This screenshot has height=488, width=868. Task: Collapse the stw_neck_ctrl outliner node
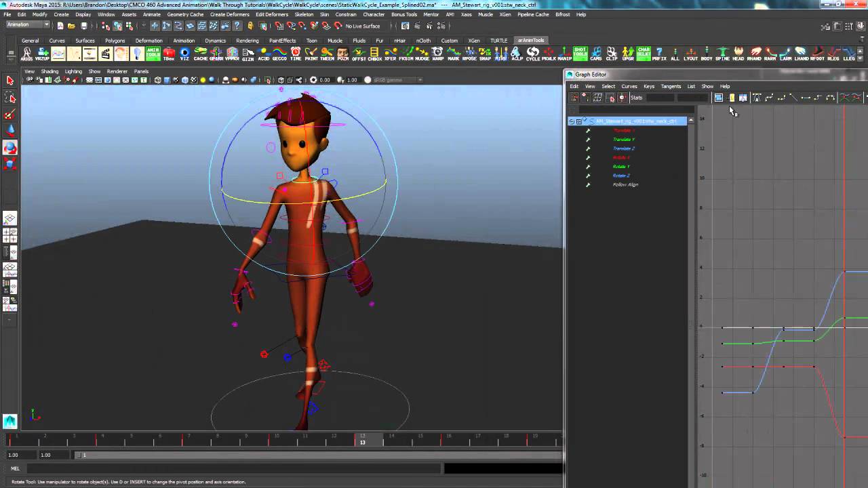click(x=572, y=121)
